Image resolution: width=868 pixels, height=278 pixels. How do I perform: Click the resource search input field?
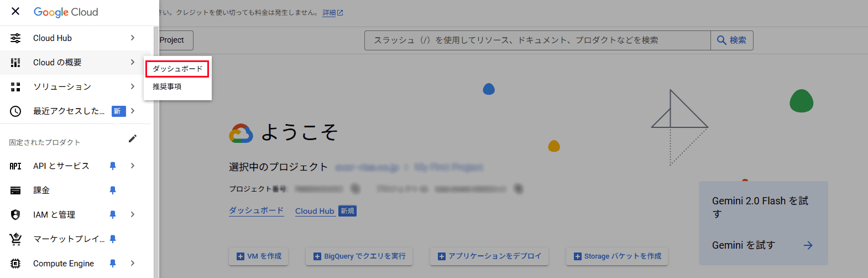537,40
